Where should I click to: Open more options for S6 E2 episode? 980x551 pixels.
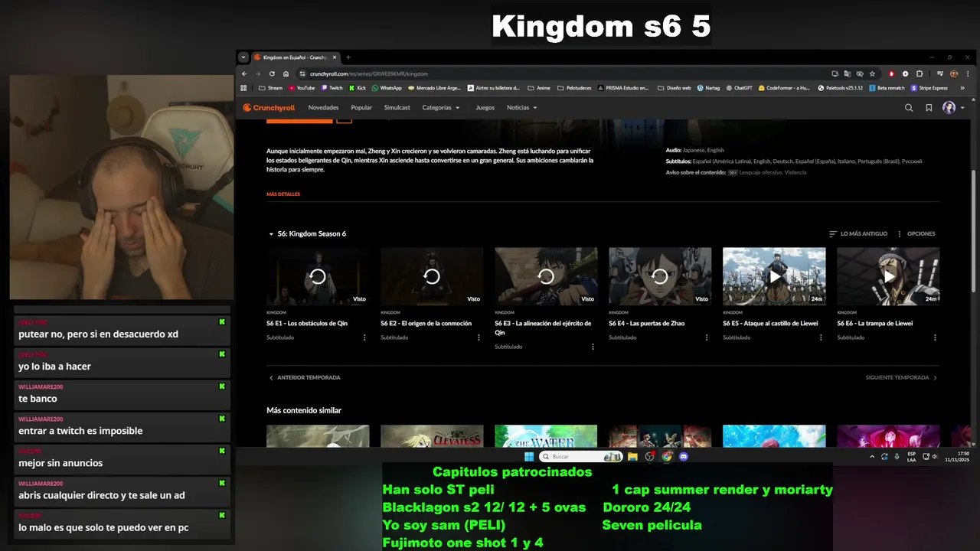pos(479,337)
